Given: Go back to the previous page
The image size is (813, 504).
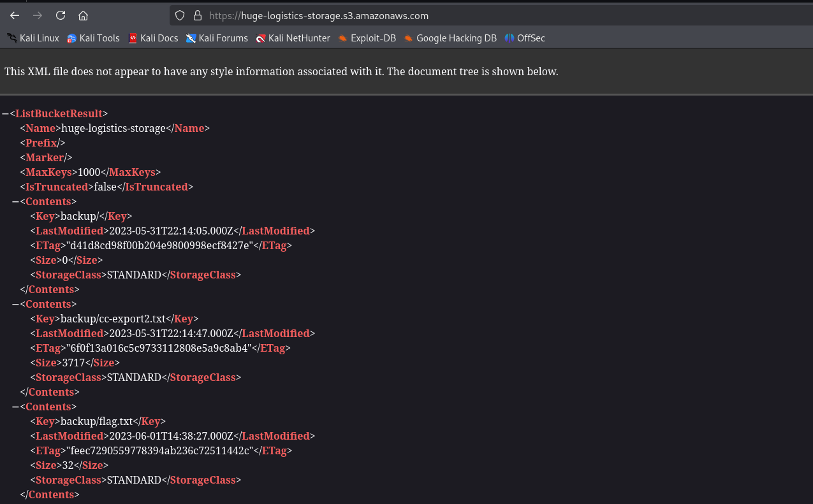Looking at the screenshot, I should pyautogui.click(x=15, y=15).
